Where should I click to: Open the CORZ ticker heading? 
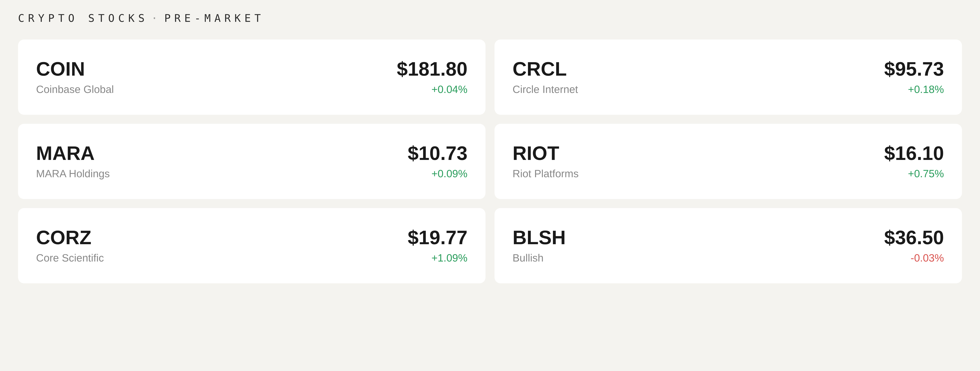point(64,238)
